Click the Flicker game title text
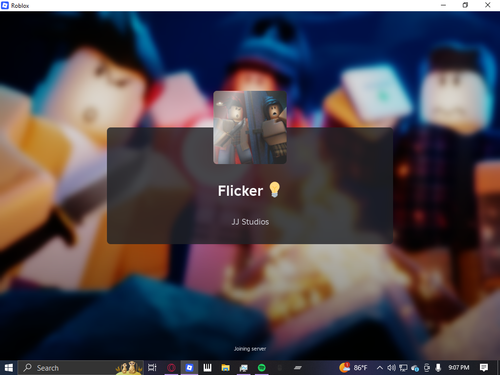 click(x=240, y=191)
